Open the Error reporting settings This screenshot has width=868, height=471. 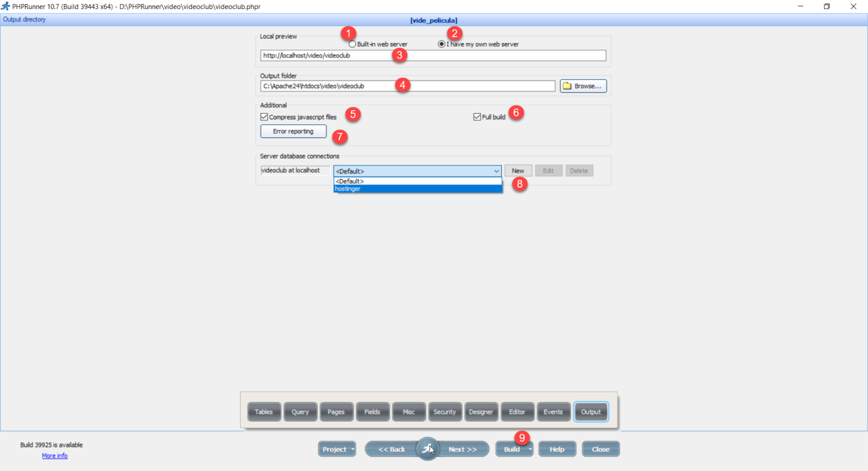(293, 131)
